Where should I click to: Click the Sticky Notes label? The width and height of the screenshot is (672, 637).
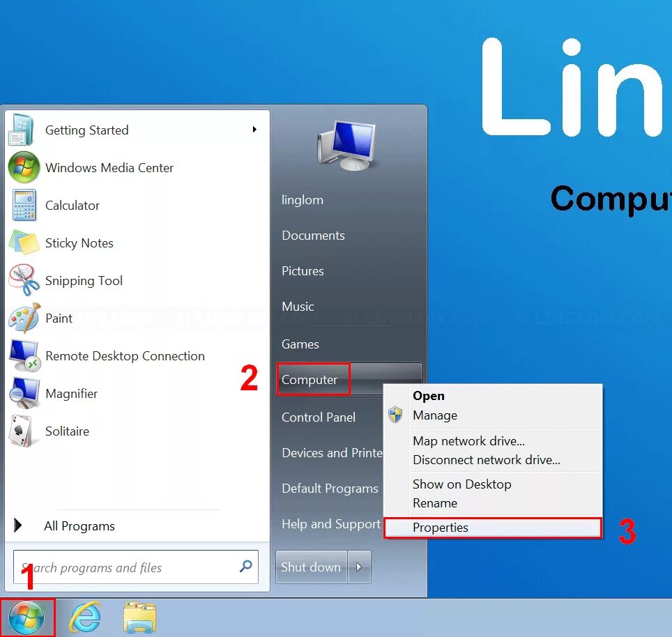(x=79, y=243)
